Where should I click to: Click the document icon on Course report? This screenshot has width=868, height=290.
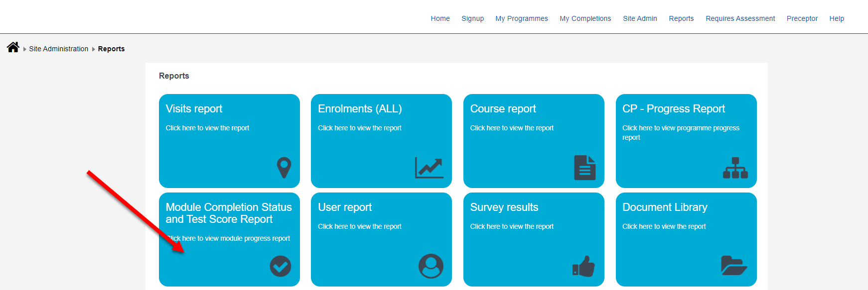pos(585,168)
